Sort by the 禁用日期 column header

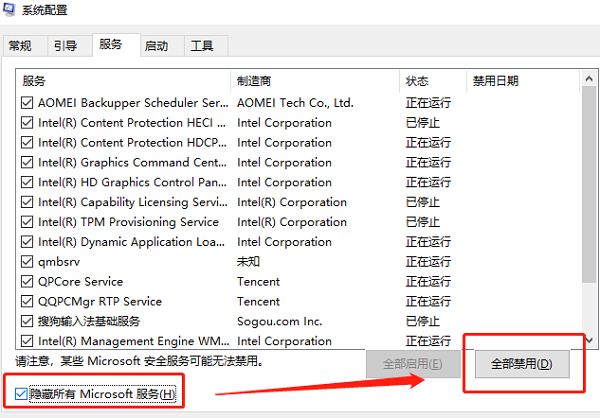tap(523, 81)
